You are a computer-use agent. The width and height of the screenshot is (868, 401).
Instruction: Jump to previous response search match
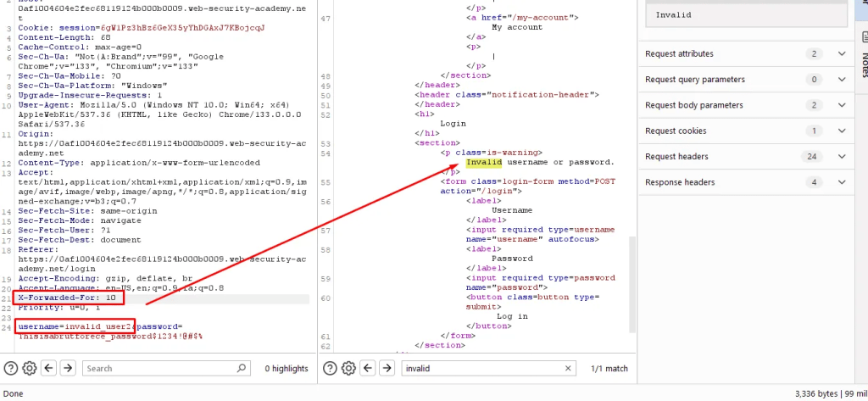tap(369, 368)
